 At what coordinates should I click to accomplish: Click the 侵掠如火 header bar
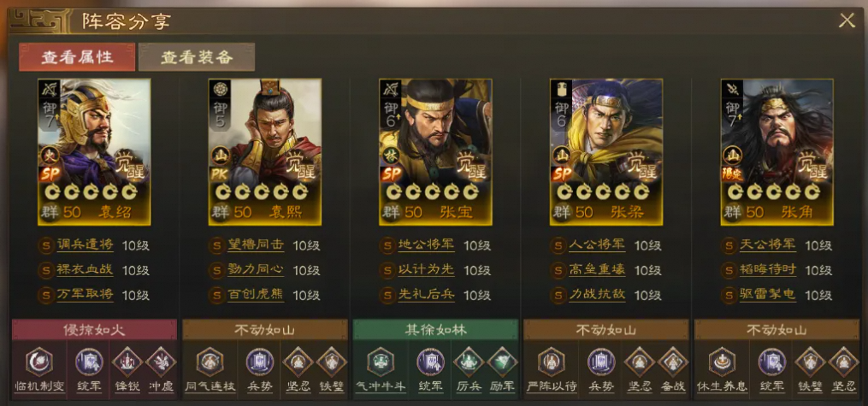point(94,330)
